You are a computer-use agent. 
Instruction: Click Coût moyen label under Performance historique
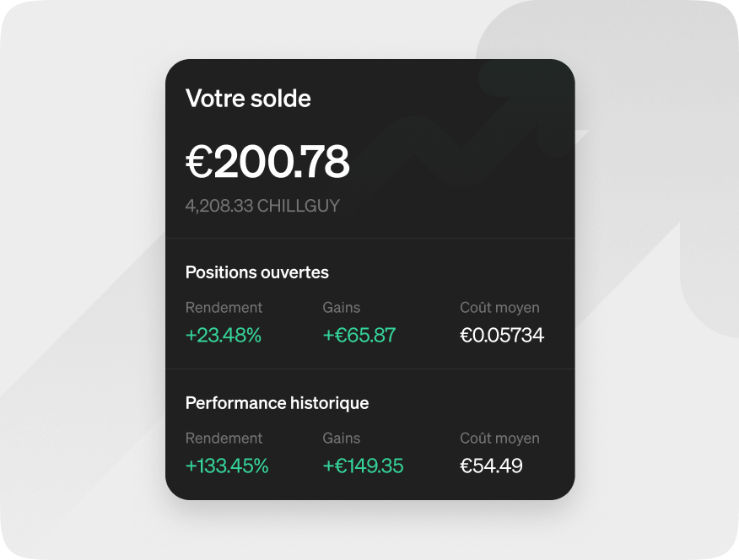[x=499, y=439]
